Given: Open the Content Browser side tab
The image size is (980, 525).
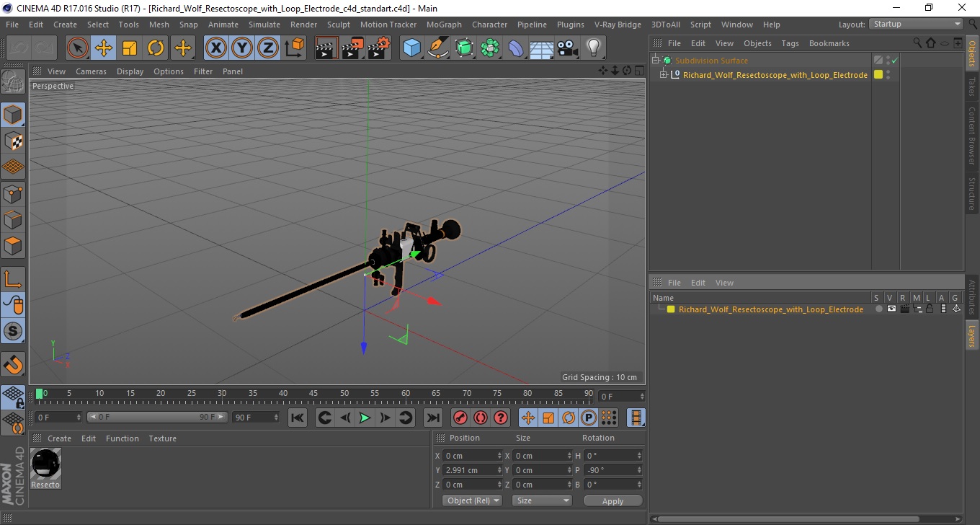Looking at the screenshot, I should click(972, 136).
